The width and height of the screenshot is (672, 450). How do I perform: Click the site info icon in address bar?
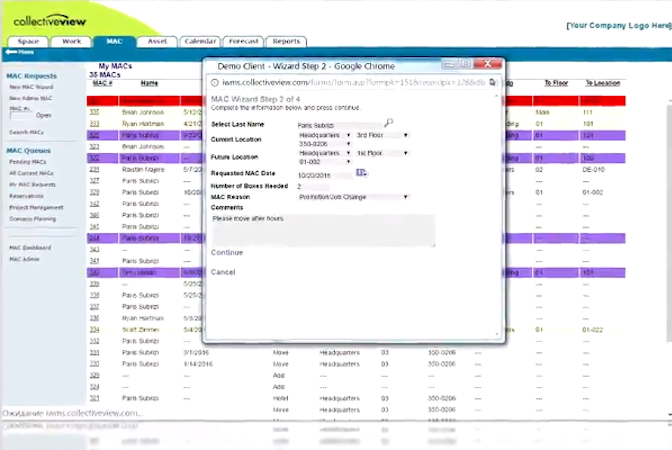[x=215, y=83]
